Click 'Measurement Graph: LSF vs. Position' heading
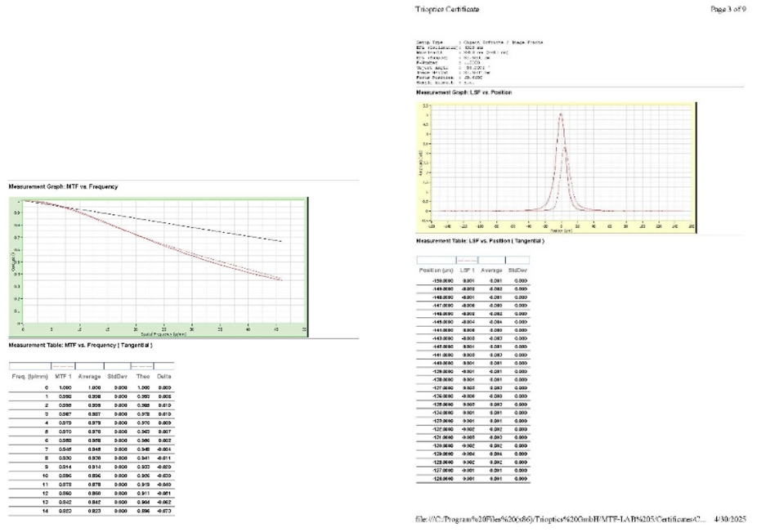The height and width of the screenshot is (532, 766). click(x=464, y=92)
